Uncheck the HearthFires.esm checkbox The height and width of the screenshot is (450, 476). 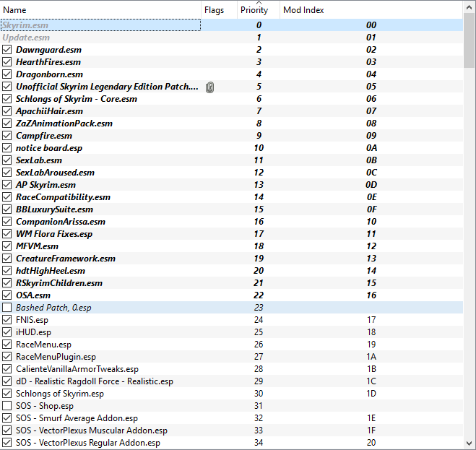(7, 62)
